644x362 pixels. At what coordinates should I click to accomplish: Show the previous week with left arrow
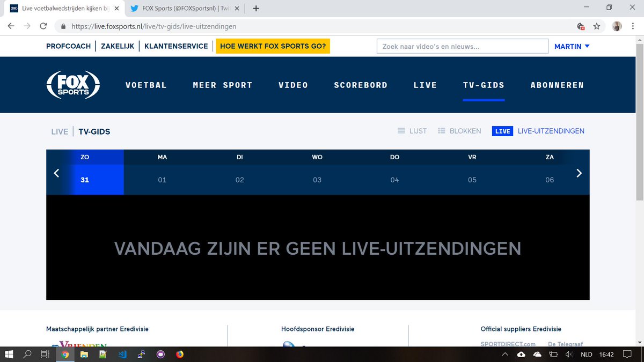[56, 173]
